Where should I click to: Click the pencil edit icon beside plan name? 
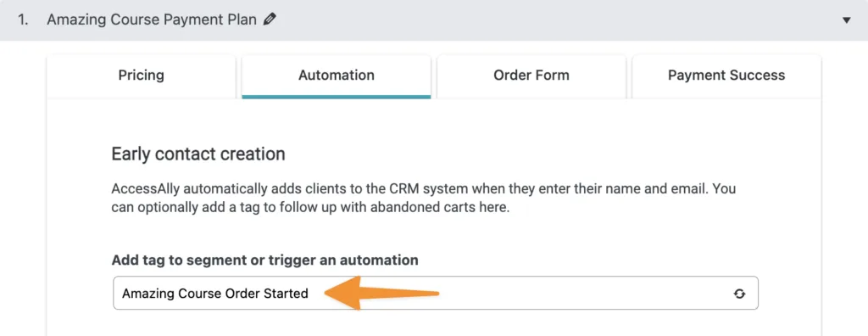pos(270,20)
